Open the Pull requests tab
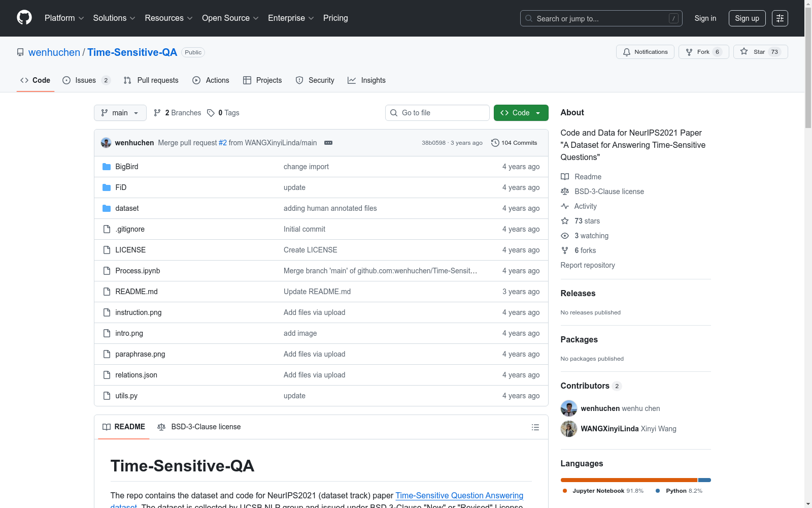The image size is (812, 508). pos(151,80)
